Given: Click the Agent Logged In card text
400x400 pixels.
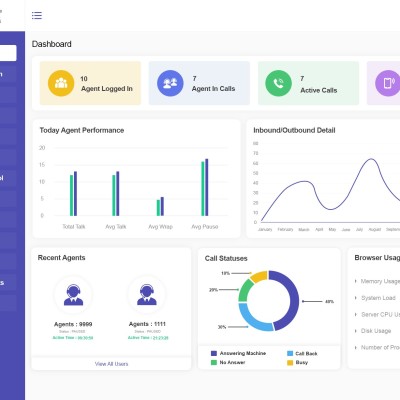Looking at the screenshot, I should pos(107,89).
